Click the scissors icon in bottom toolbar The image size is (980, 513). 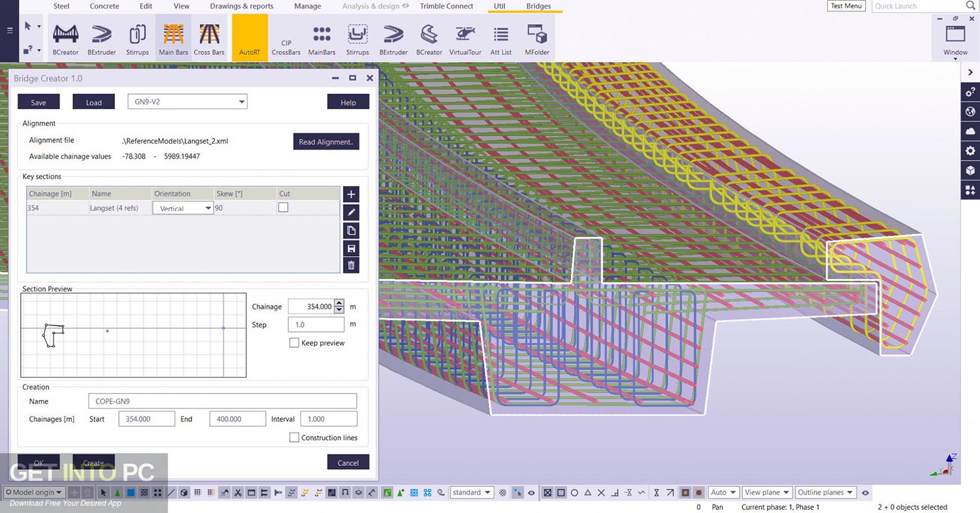(x=238, y=493)
